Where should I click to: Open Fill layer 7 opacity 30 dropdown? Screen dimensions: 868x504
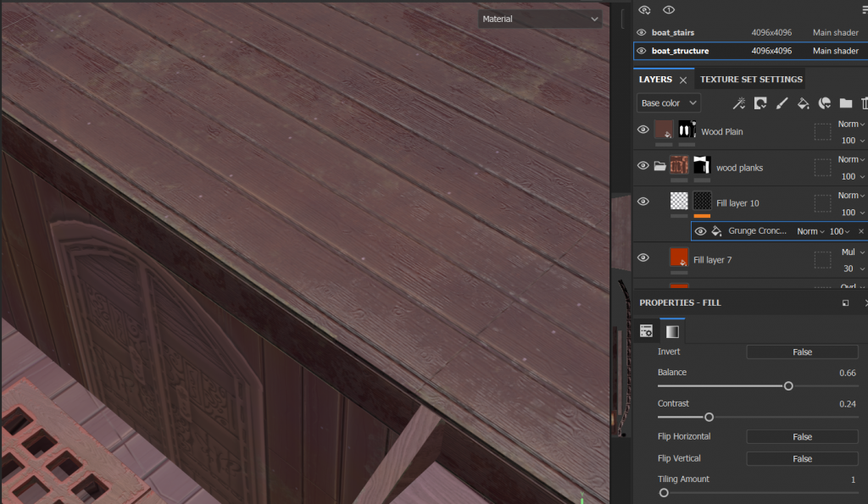854,269
